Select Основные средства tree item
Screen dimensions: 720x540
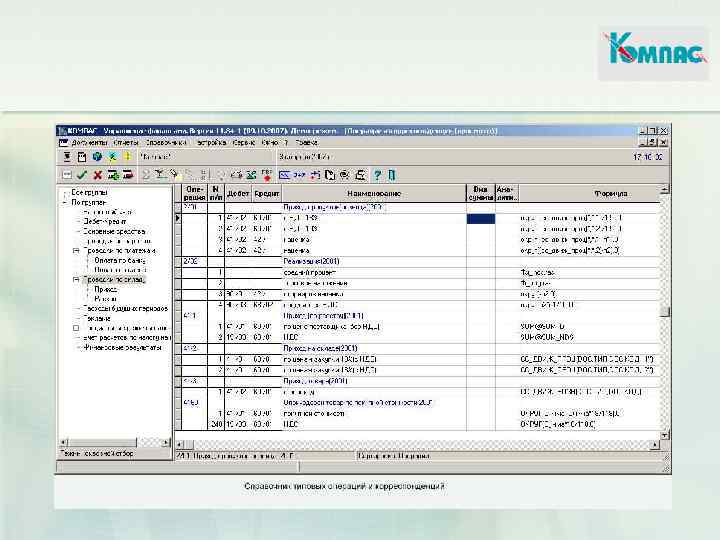114,231
